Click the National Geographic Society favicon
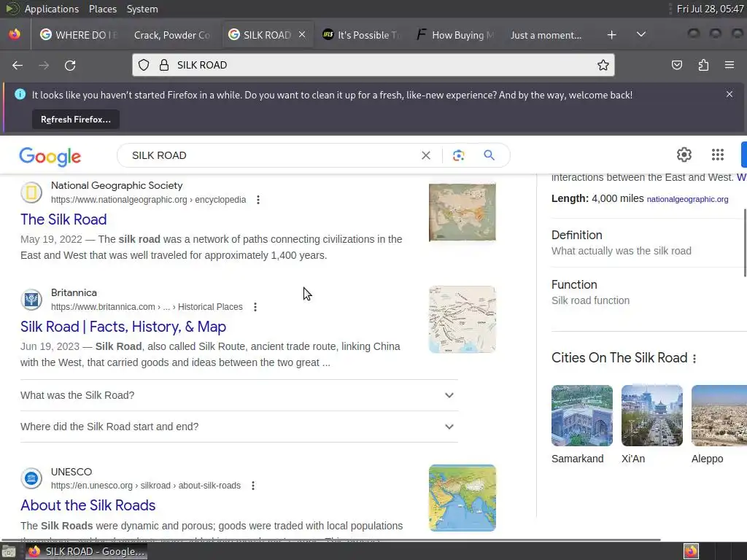This screenshot has width=747, height=560. pyautogui.click(x=31, y=192)
